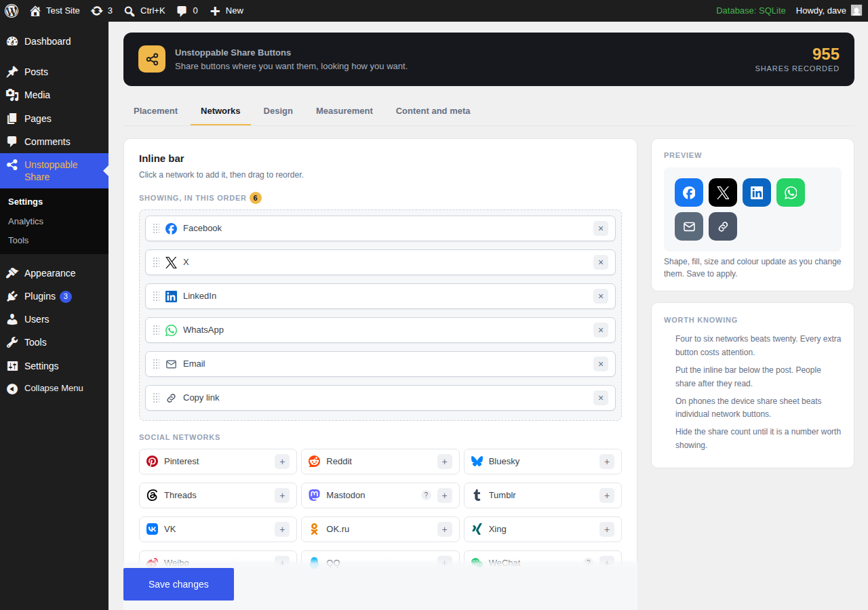Open the Mastodon help question mark

pyautogui.click(x=426, y=495)
